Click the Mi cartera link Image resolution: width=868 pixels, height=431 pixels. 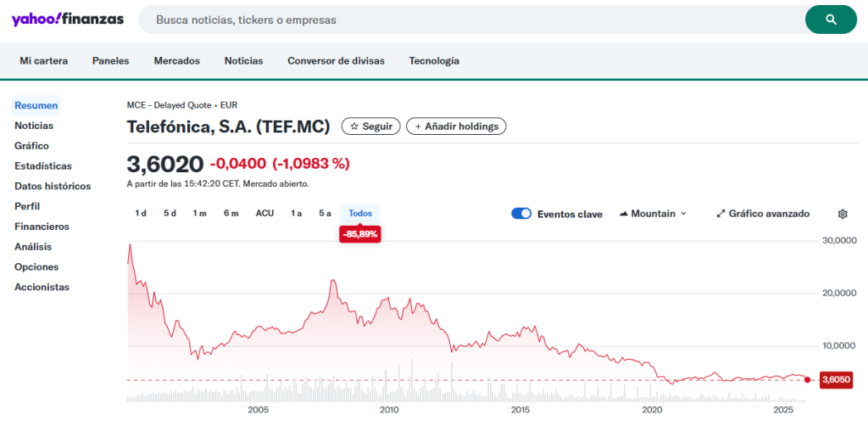click(44, 60)
